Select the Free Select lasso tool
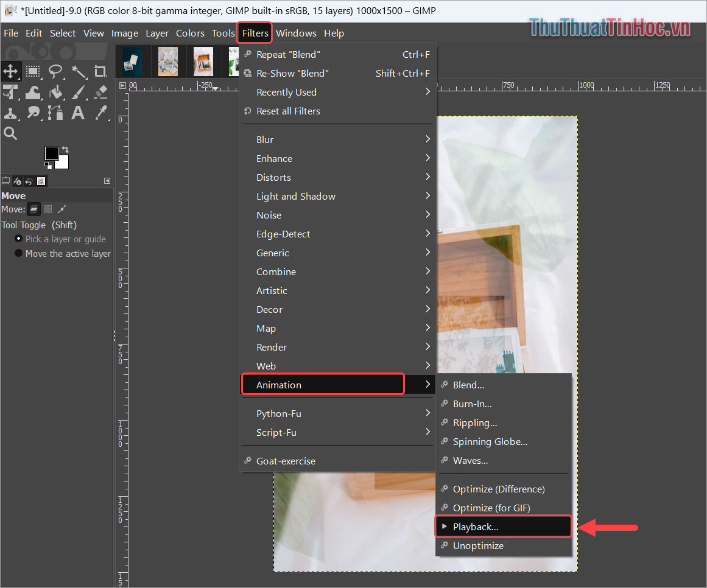Screen dimensions: 707x588 [55, 71]
